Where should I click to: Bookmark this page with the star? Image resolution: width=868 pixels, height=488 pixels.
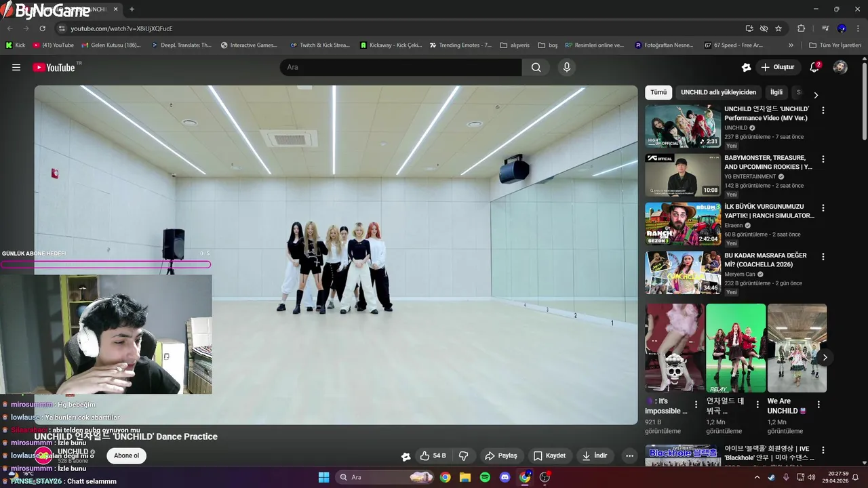click(x=778, y=28)
